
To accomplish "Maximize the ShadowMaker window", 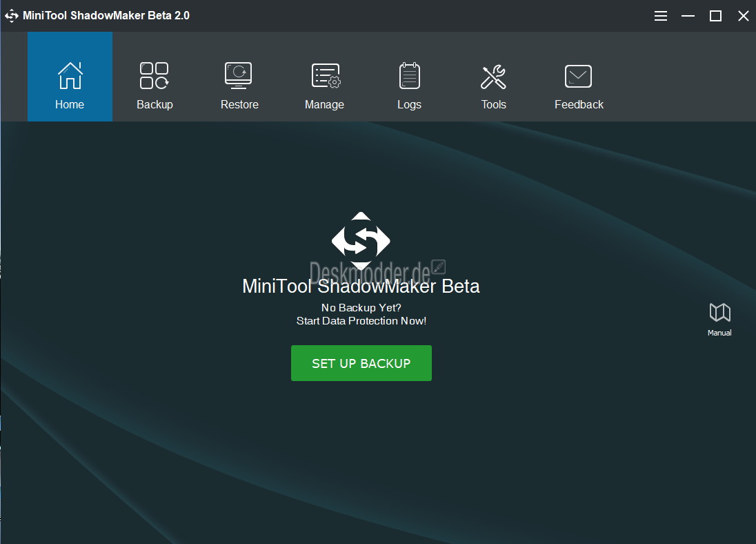I will [715, 16].
